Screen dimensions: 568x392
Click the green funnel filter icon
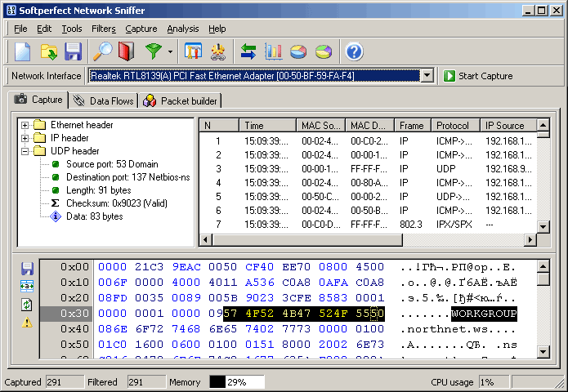pos(153,52)
